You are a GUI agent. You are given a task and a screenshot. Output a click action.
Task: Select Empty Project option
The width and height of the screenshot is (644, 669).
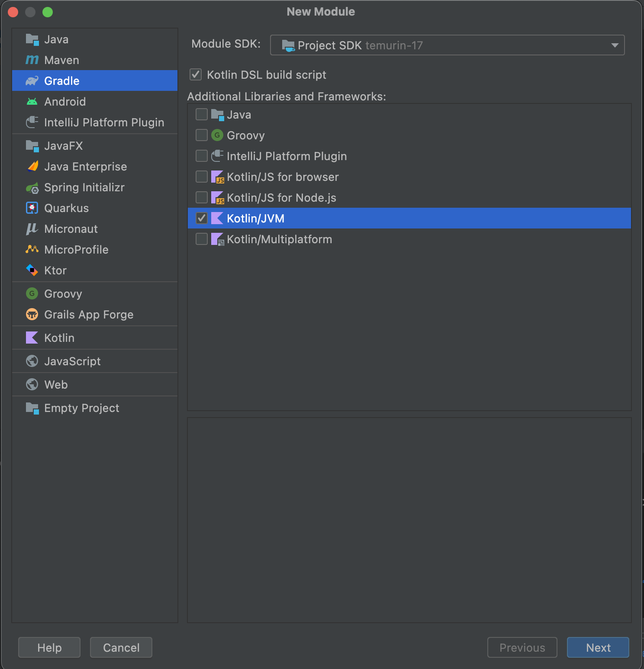pyautogui.click(x=95, y=408)
